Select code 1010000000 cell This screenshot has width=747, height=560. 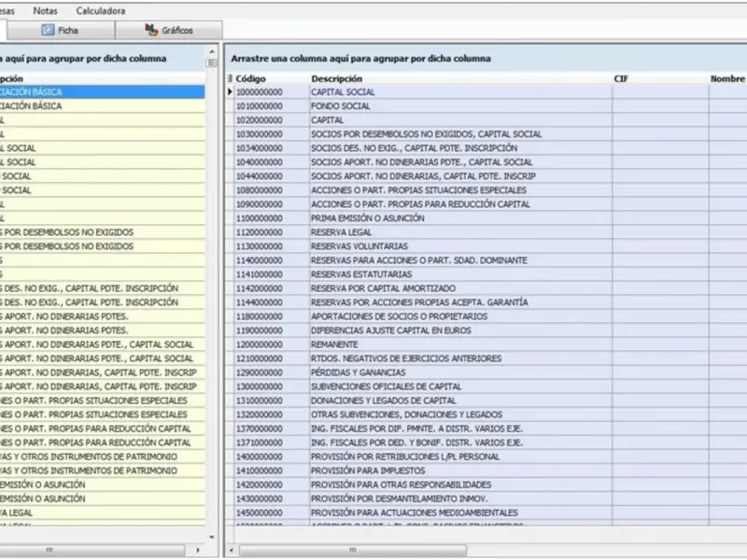click(x=272, y=106)
